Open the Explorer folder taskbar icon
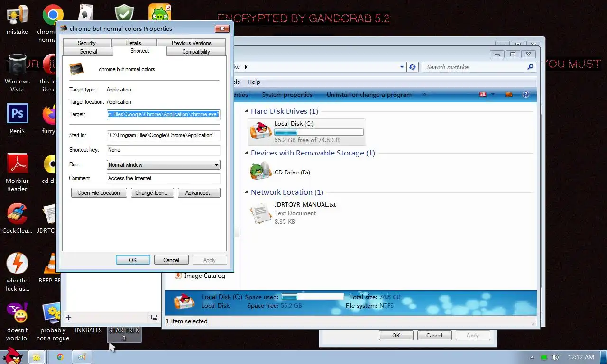607x364 pixels. pos(36,357)
